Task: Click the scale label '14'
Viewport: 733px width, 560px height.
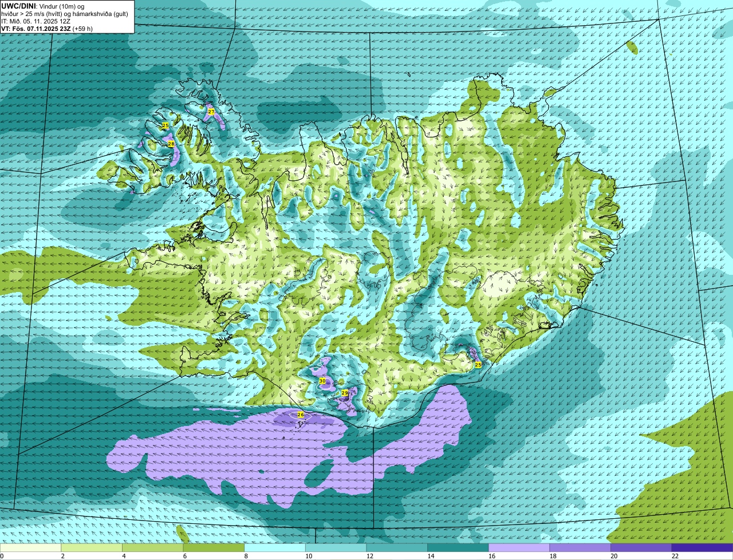Action: [431, 555]
